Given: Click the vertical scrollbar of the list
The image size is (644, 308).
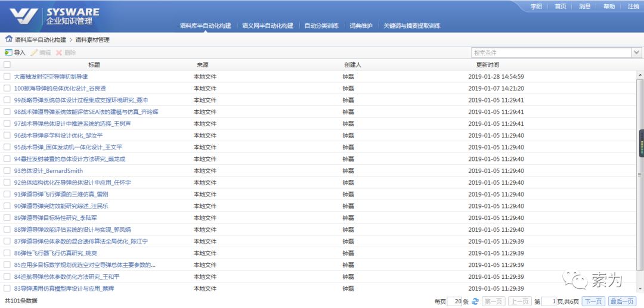Looking at the screenshot, I should coord(639,175).
